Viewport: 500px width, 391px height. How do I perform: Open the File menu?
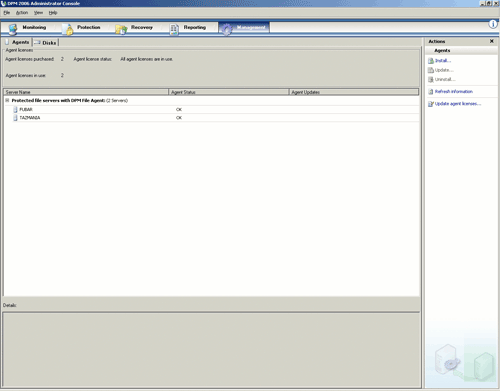tap(7, 13)
